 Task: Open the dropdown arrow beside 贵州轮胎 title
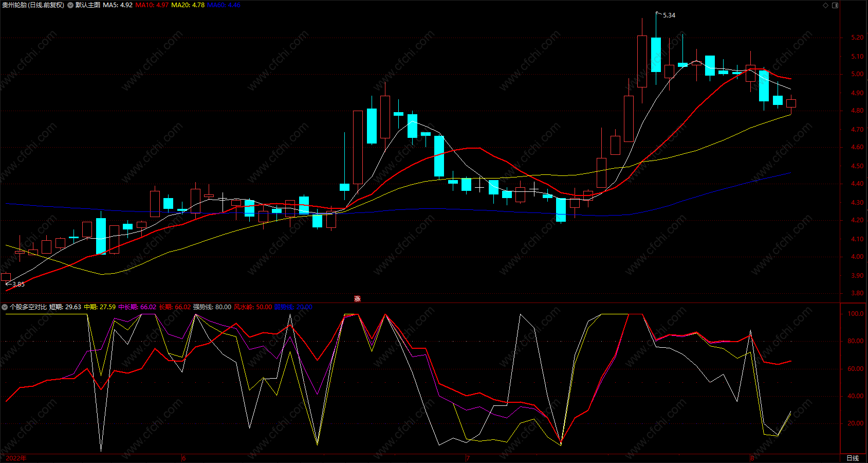point(70,5)
